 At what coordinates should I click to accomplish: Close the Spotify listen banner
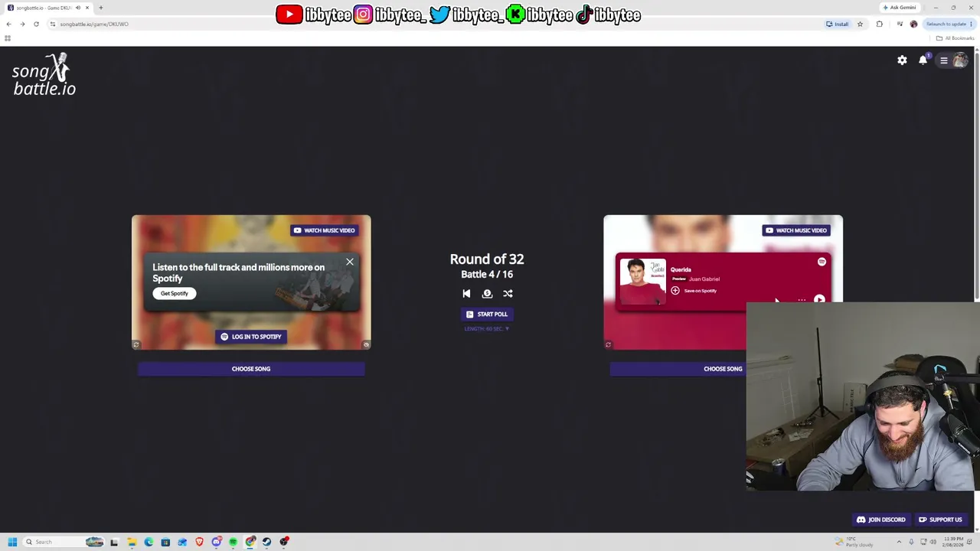(350, 262)
